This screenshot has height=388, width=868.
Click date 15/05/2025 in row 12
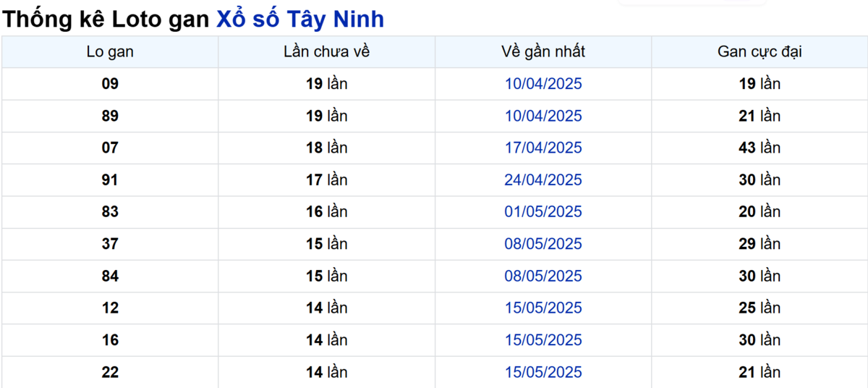coord(542,308)
